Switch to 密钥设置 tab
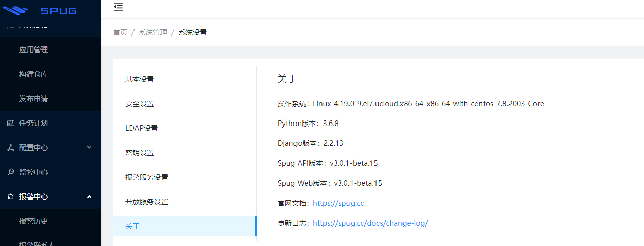 pos(184,153)
